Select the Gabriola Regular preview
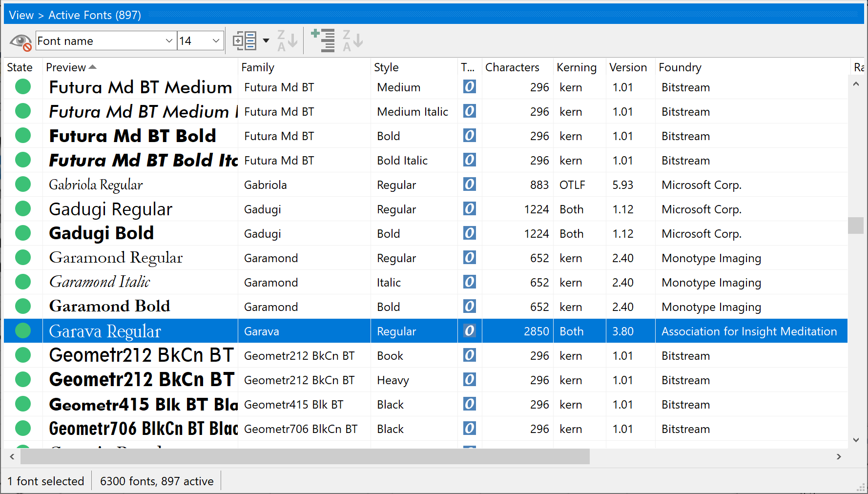The image size is (868, 494). (96, 185)
